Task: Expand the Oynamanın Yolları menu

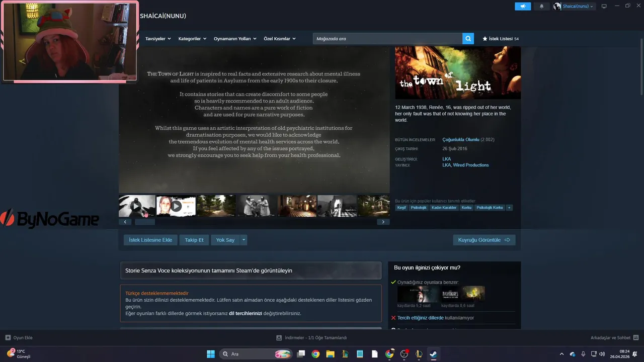Action: tap(235, 39)
